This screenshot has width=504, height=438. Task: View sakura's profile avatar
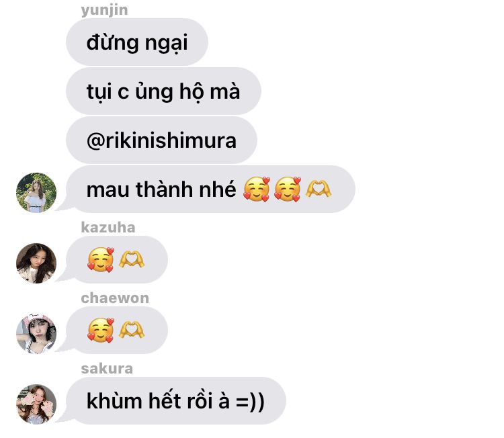point(36,404)
